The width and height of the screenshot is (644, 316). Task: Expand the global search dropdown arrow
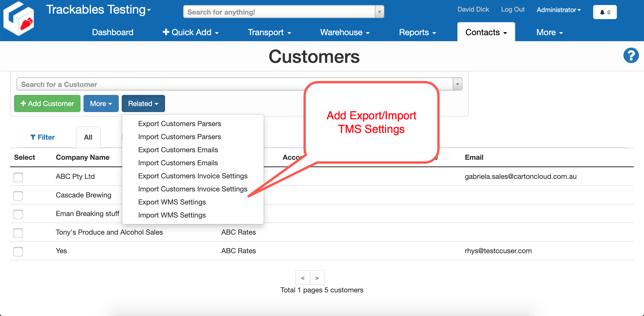(379, 12)
